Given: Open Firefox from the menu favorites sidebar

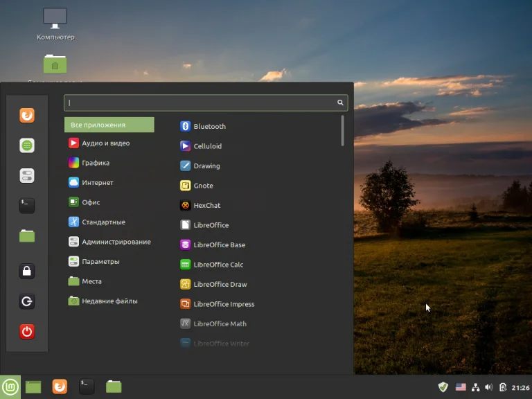Looking at the screenshot, I should [27, 116].
